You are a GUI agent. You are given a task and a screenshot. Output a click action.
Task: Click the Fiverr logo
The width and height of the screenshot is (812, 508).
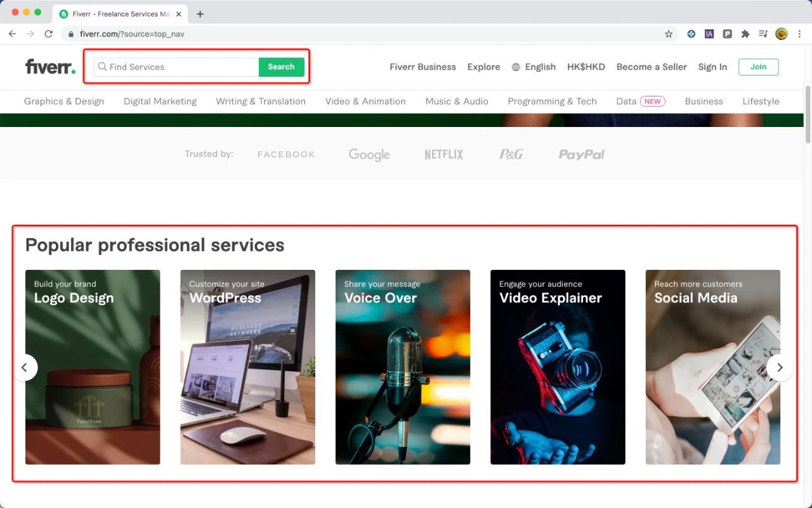pyautogui.click(x=50, y=67)
